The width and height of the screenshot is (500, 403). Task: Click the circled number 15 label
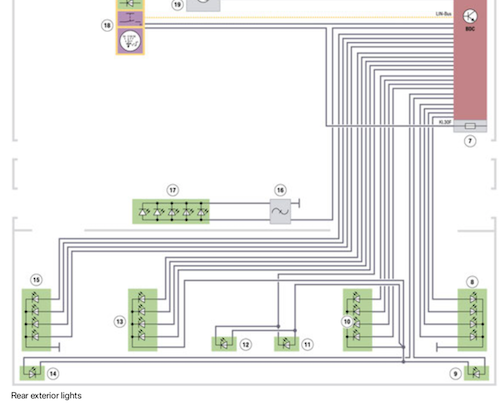pyautogui.click(x=36, y=280)
